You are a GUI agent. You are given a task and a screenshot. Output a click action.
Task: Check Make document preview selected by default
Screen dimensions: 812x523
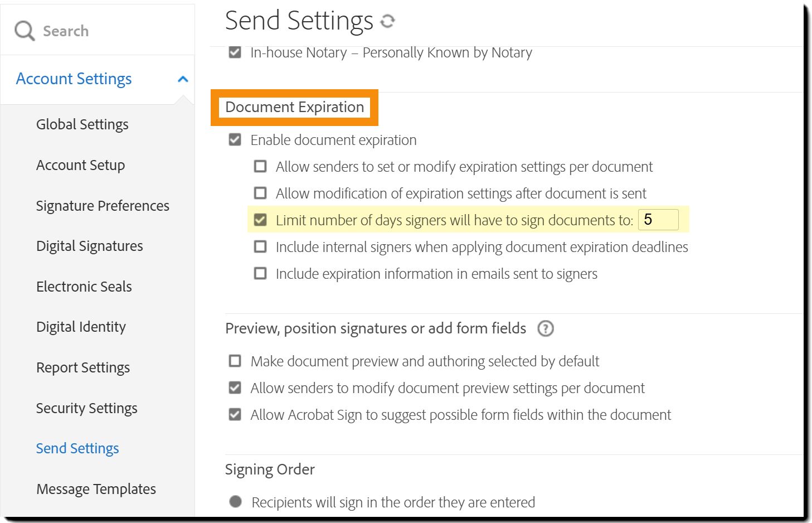click(x=235, y=361)
